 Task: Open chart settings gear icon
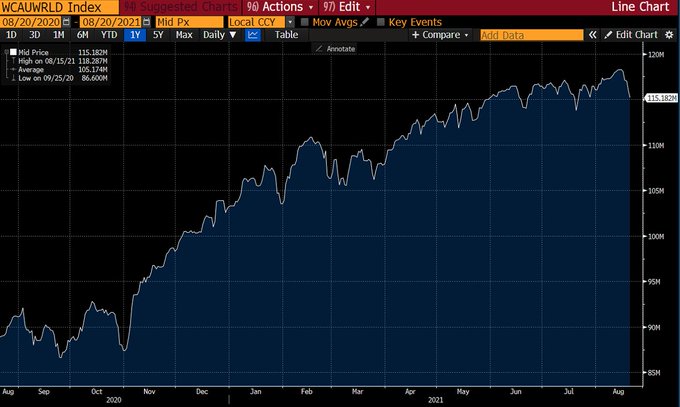[670, 35]
